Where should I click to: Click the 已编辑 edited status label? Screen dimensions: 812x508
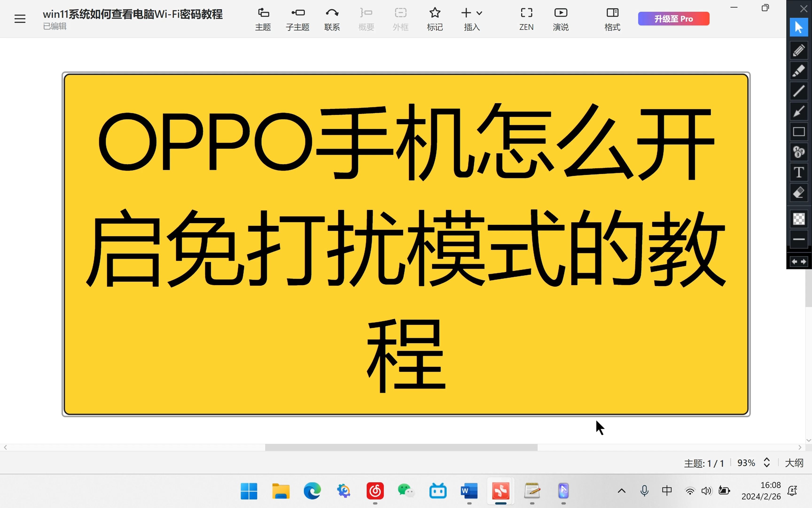pos(55,26)
